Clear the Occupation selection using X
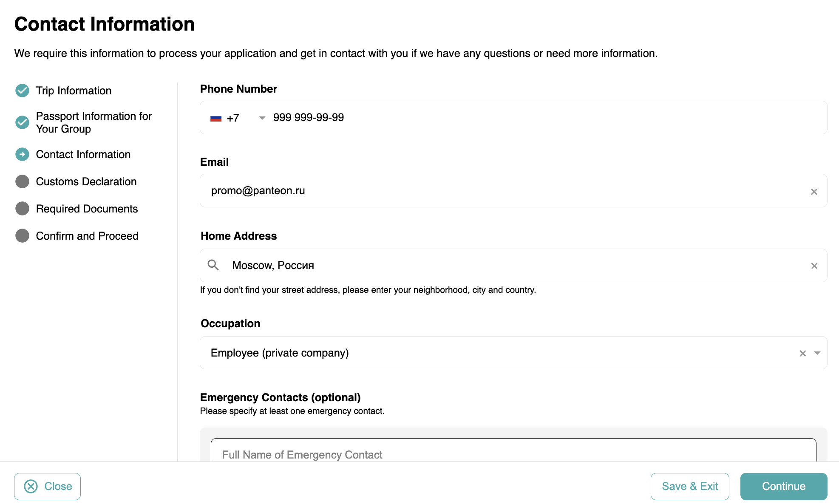839x504 pixels. pyautogui.click(x=802, y=353)
